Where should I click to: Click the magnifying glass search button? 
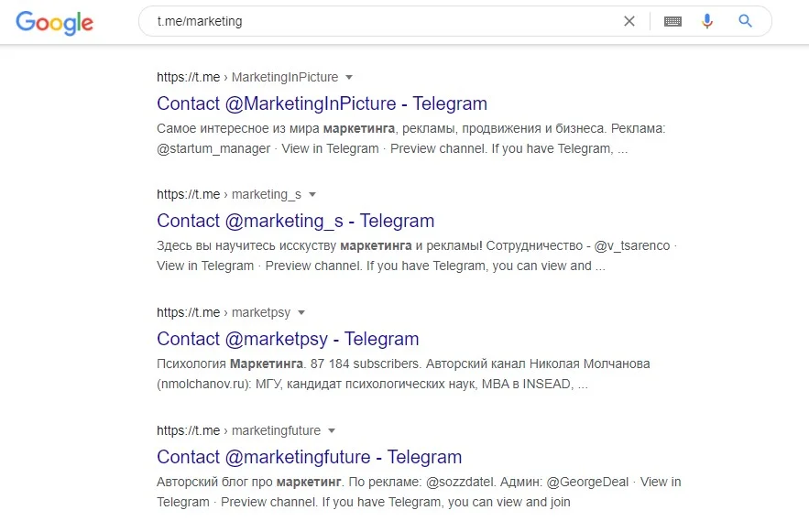(x=745, y=21)
